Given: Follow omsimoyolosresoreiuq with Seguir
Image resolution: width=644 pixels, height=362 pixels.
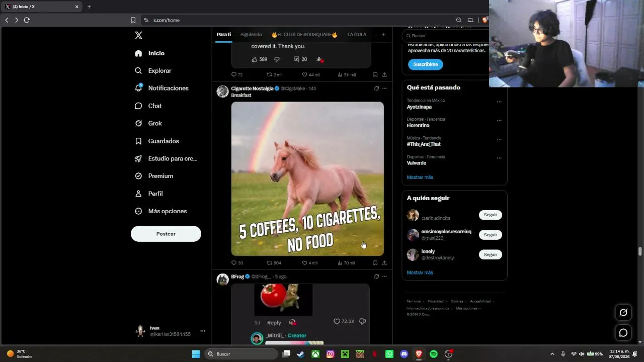Looking at the screenshot, I should 491,235.
